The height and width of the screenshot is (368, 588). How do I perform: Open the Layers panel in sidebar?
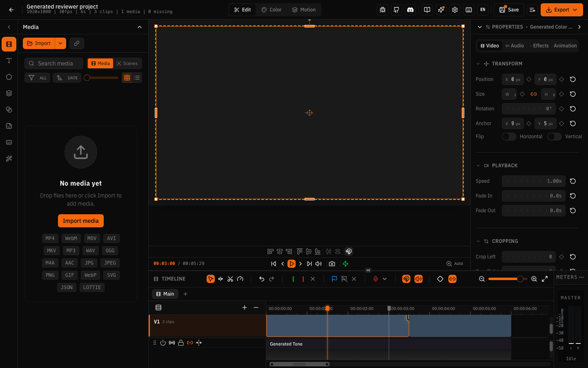(x=9, y=93)
